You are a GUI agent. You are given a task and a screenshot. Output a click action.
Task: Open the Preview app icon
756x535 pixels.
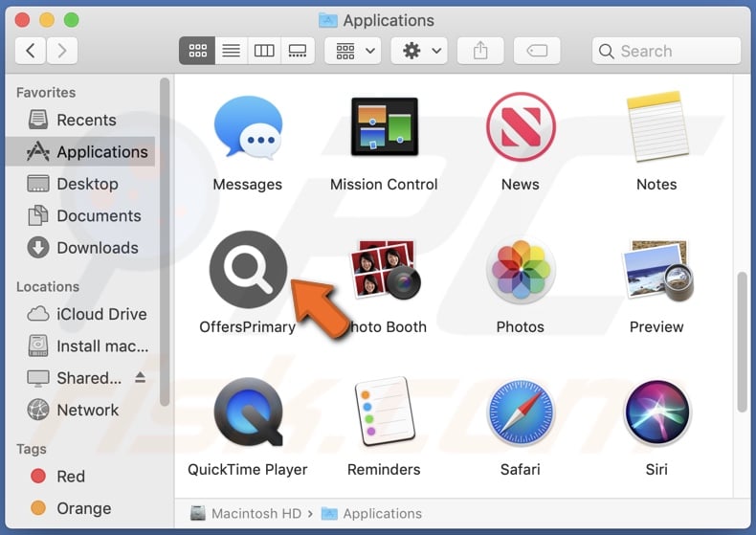click(x=657, y=271)
